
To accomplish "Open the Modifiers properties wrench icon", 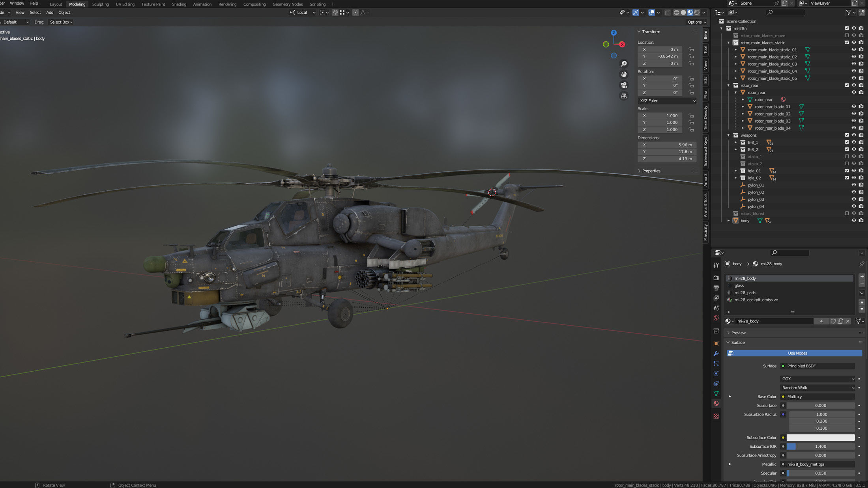I will pyautogui.click(x=716, y=354).
